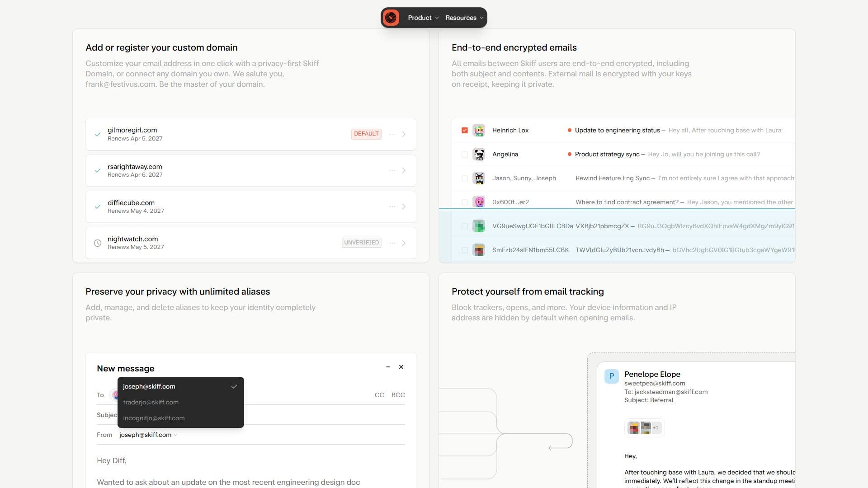868x488 pixels.
Task: Expand nightwatch.com domain details chevron
Action: point(404,243)
